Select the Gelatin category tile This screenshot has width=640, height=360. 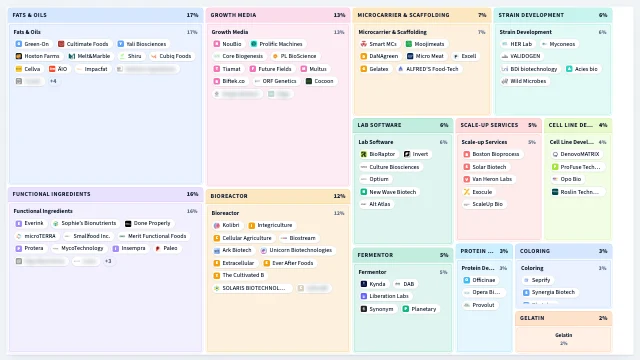(x=564, y=331)
